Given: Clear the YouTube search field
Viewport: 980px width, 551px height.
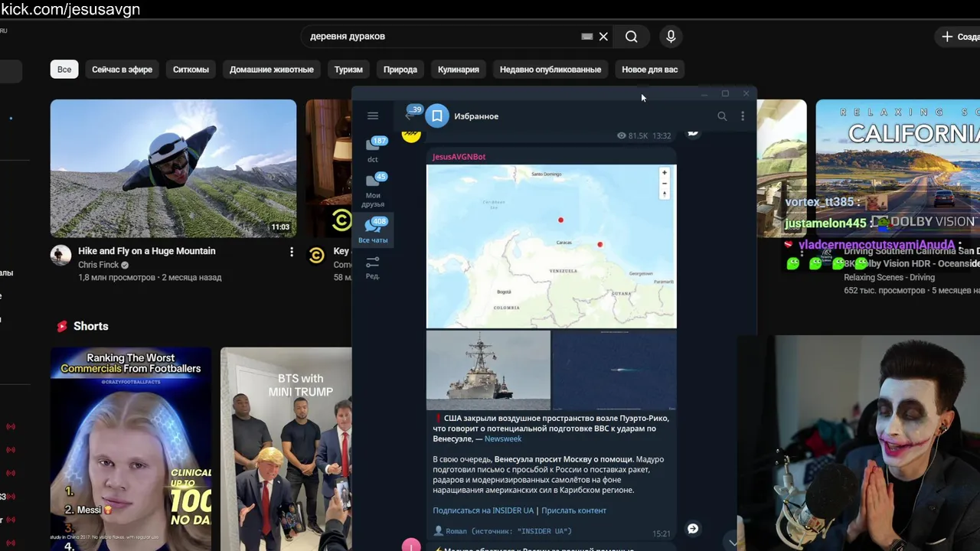Looking at the screenshot, I should pos(603,37).
